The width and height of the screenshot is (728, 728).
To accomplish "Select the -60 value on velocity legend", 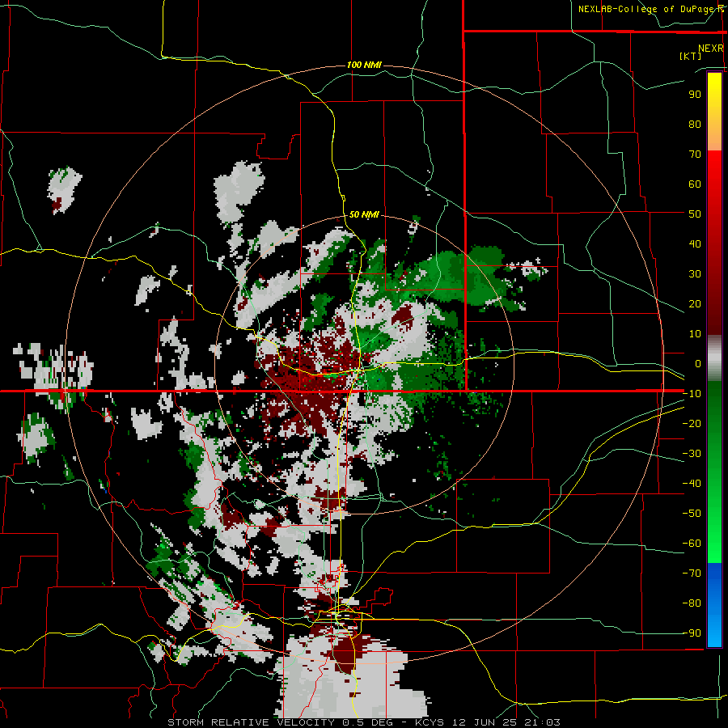I will pyautogui.click(x=692, y=544).
